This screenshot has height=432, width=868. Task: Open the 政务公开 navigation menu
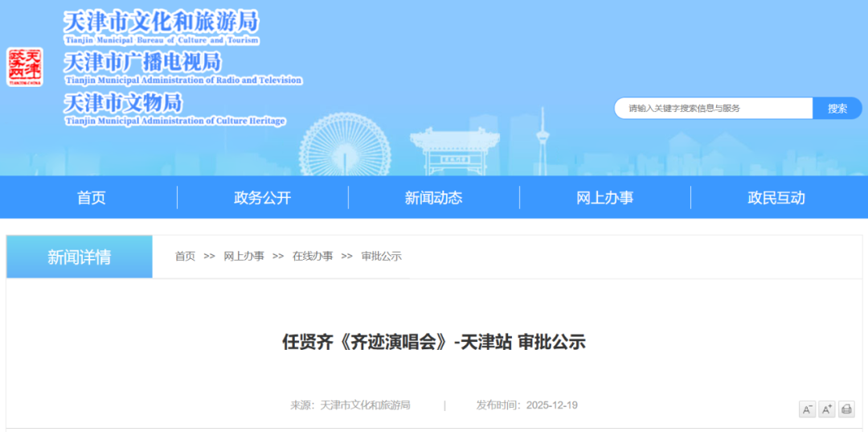click(262, 198)
